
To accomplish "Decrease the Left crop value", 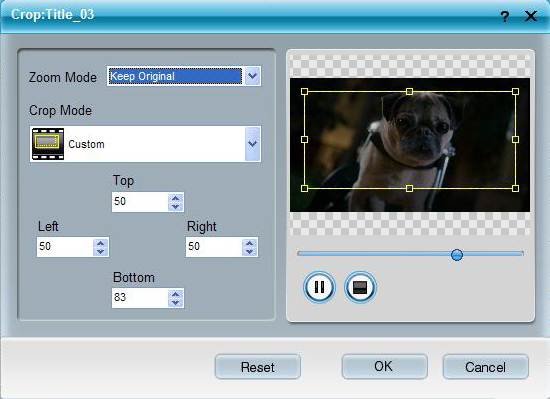I will pos(101,251).
